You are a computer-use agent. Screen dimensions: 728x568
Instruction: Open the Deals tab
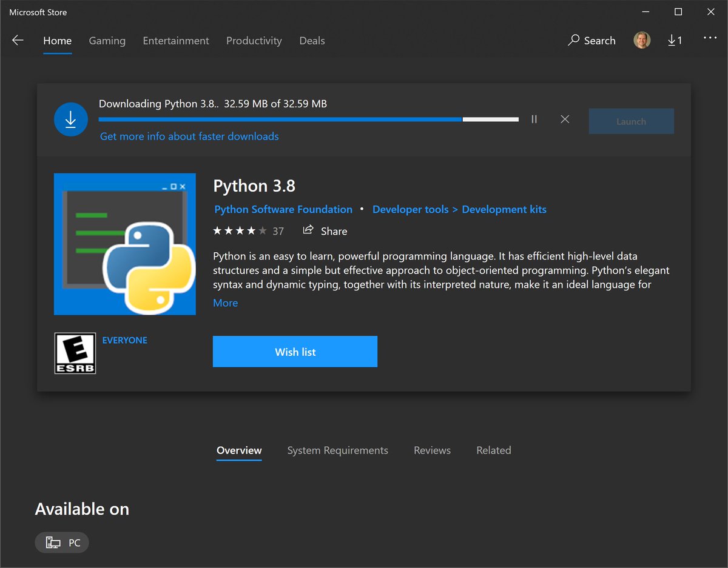click(312, 41)
